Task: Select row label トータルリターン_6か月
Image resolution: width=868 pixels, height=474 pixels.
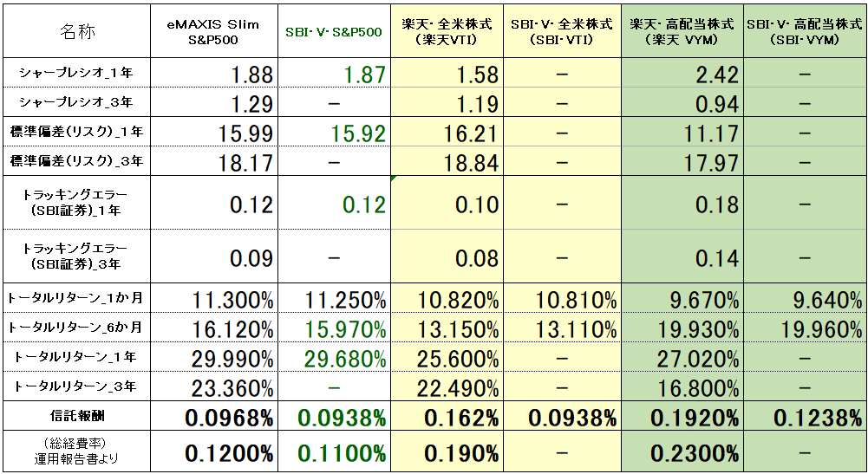Action: (x=76, y=328)
